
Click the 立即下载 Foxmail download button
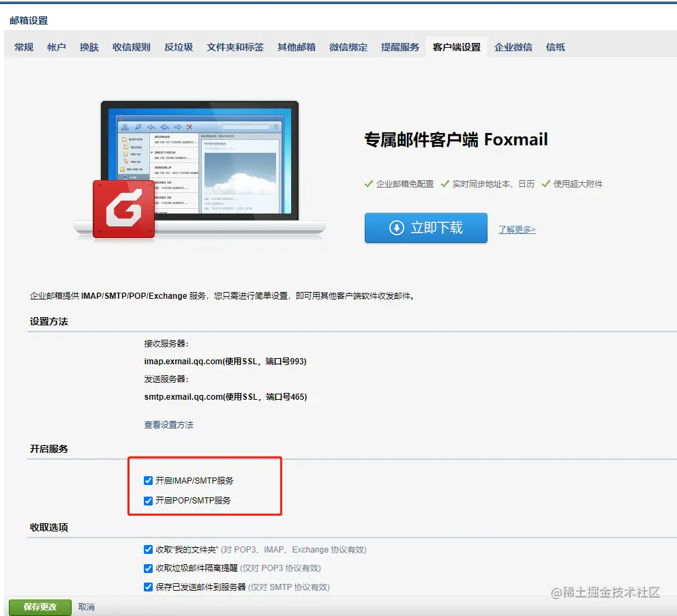(x=425, y=228)
